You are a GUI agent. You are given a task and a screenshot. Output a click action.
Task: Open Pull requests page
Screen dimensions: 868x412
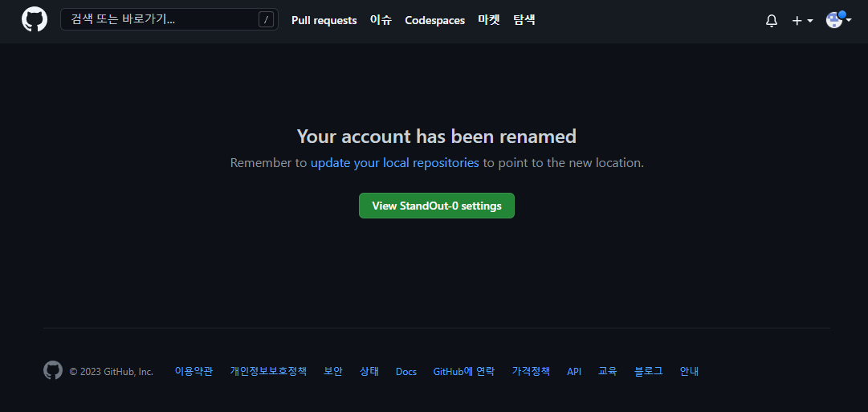(324, 21)
